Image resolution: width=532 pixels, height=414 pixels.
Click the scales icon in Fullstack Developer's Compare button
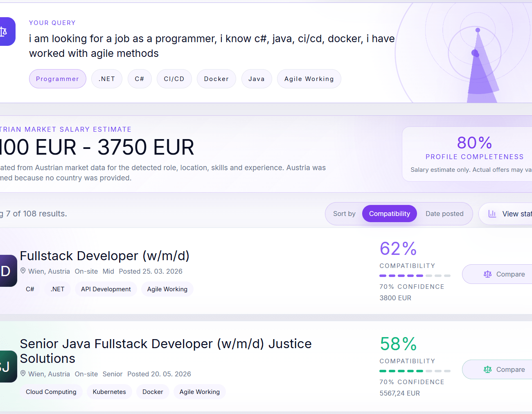pos(487,274)
